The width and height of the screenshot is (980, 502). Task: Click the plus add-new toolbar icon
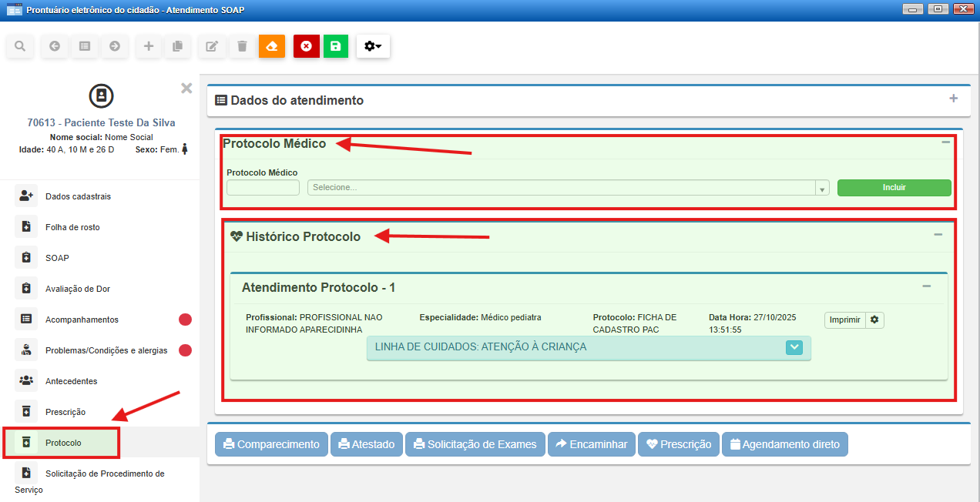click(x=149, y=46)
